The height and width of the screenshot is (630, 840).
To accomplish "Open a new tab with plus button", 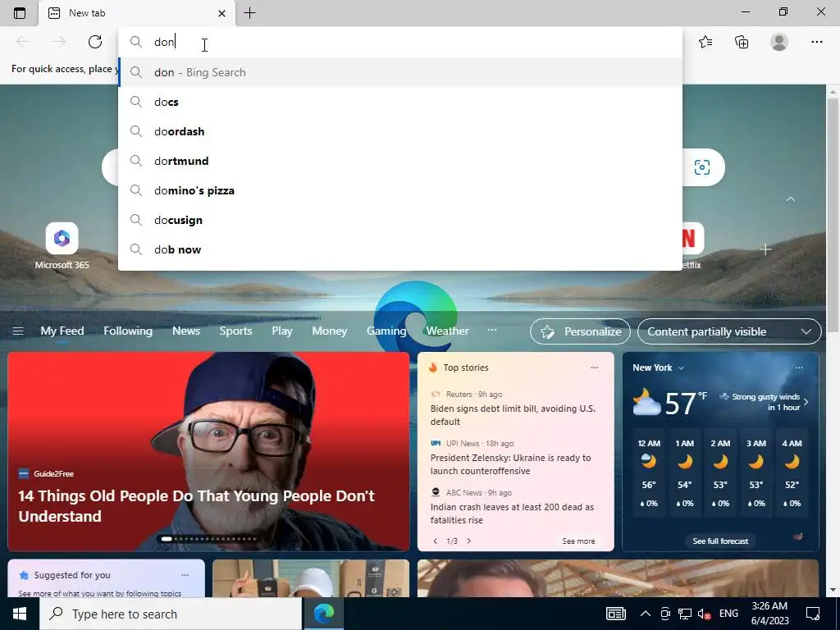I will tap(249, 13).
